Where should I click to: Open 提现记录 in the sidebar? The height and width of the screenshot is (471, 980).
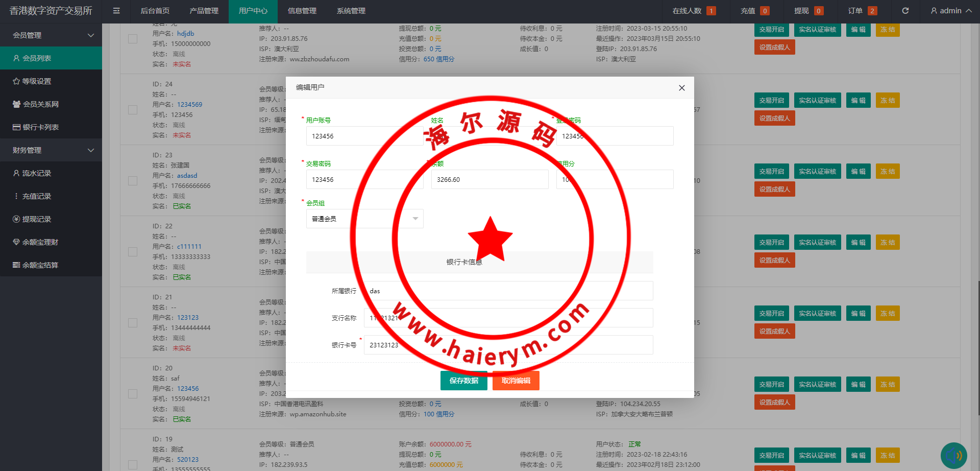pyautogui.click(x=51, y=219)
